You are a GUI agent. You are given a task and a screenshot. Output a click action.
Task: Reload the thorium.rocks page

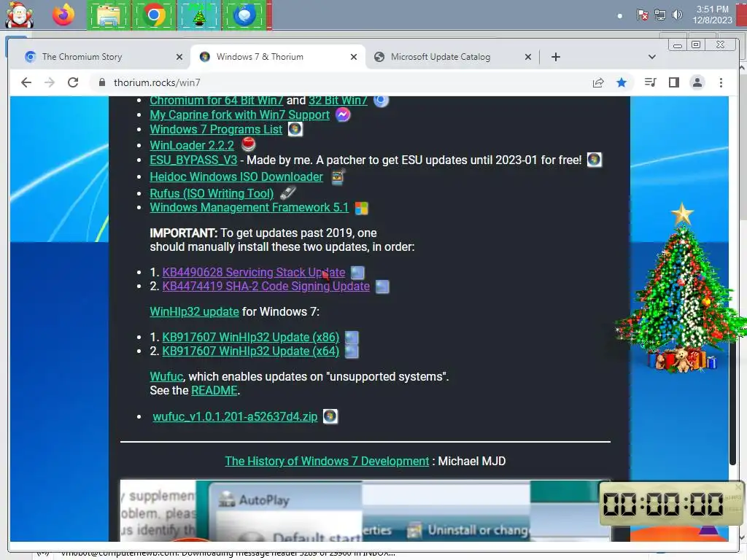[x=73, y=82]
